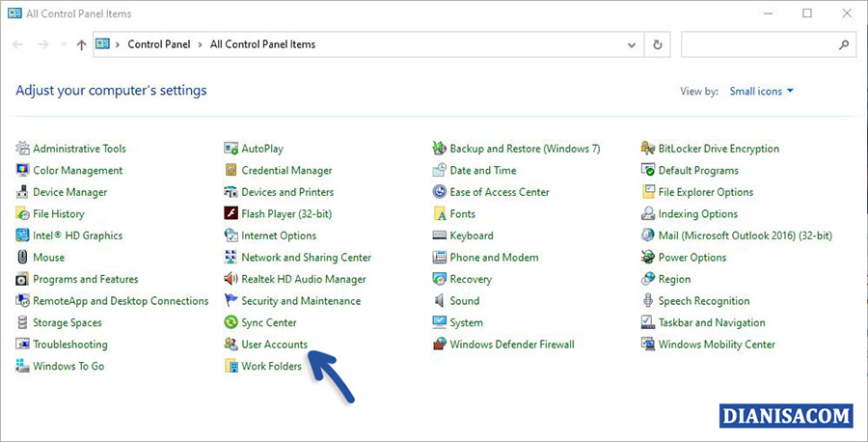Open Default Programs
This screenshot has width=868, height=442.
click(x=698, y=170)
